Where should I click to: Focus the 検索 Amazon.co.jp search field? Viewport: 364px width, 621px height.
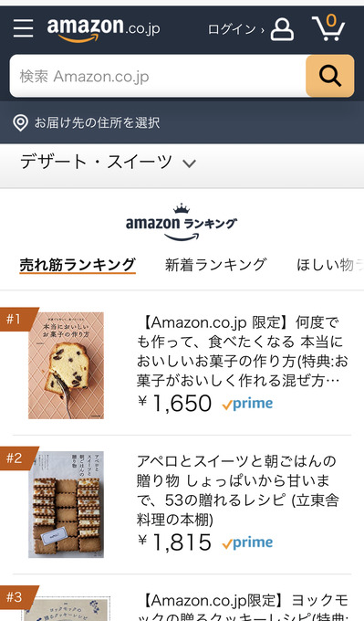tap(158, 76)
